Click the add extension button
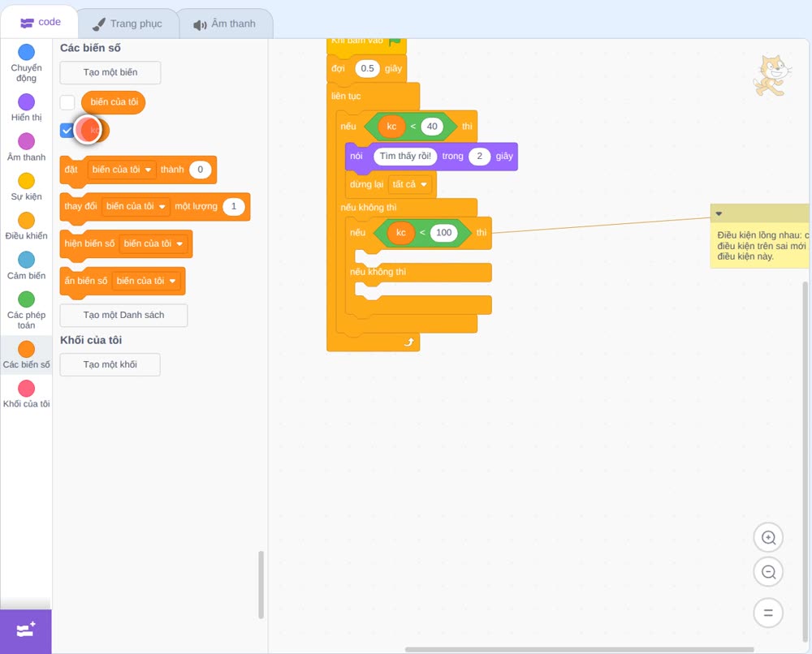 click(x=26, y=631)
